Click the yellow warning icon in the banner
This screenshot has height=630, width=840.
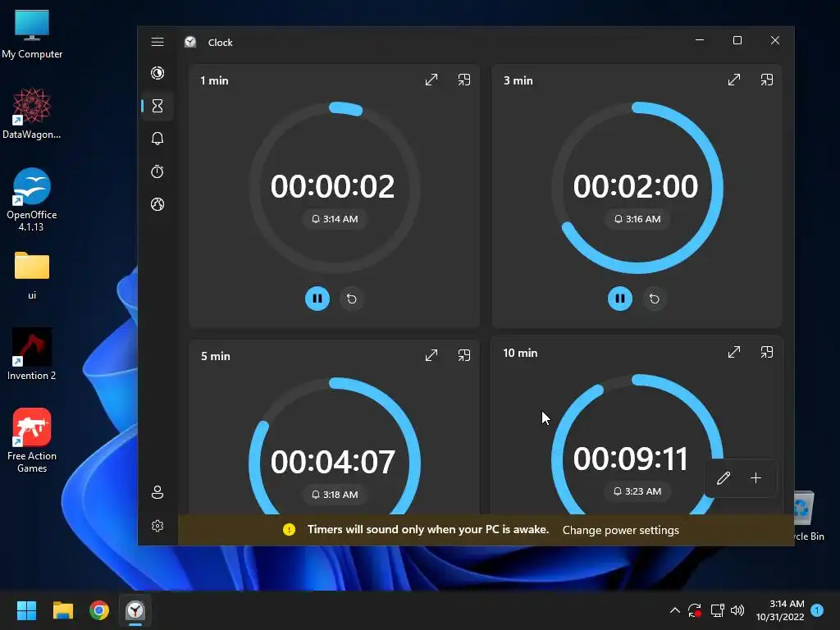(289, 529)
